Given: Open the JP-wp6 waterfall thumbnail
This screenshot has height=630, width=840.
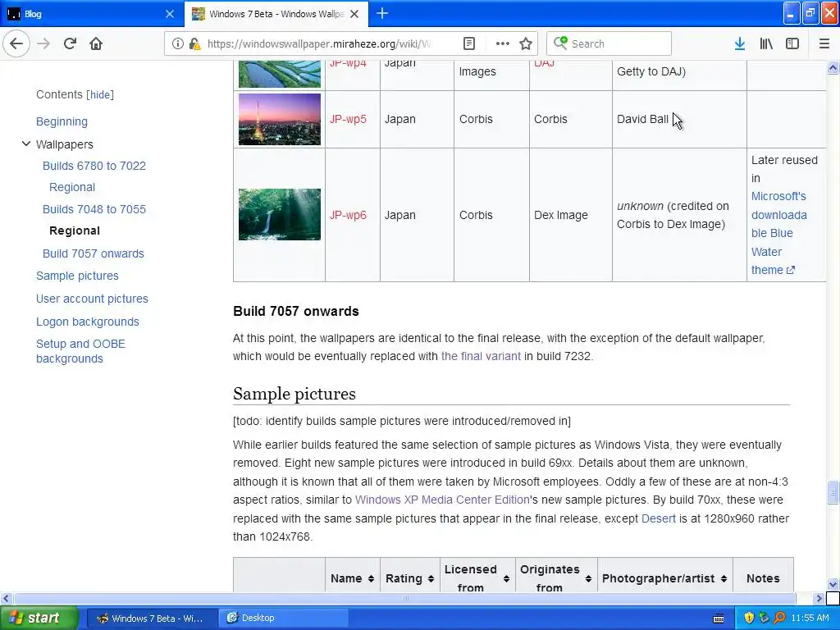Looking at the screenshot, I should [x=280, y=214].
